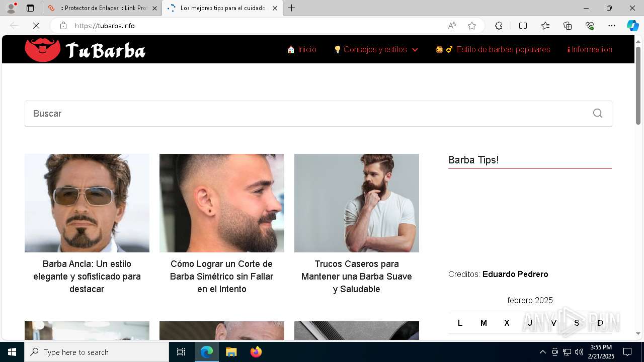Add this page to favorites star
644x362 pixels.
tap(472, 26)
